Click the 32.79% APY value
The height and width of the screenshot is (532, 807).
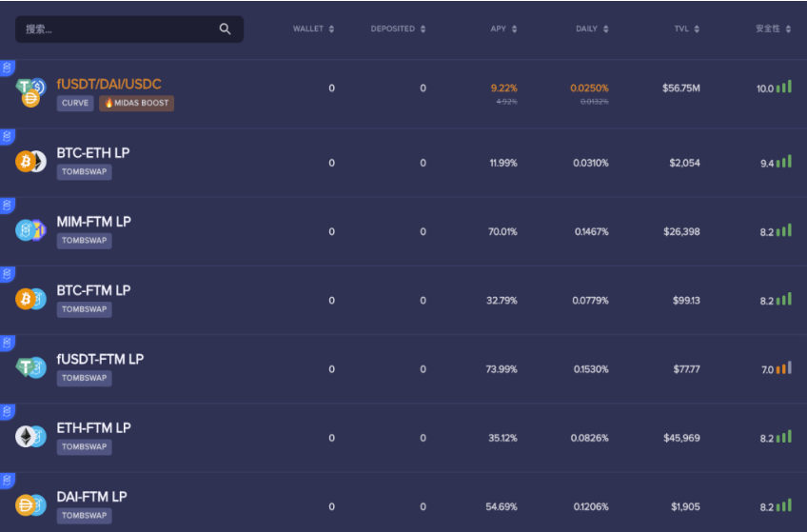click(x=502, y=301)
